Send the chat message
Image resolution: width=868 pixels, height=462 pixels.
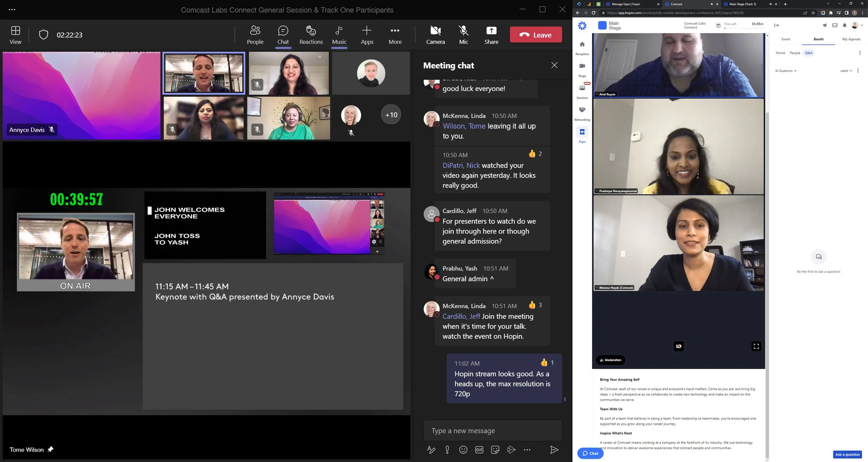coord(554,450)
